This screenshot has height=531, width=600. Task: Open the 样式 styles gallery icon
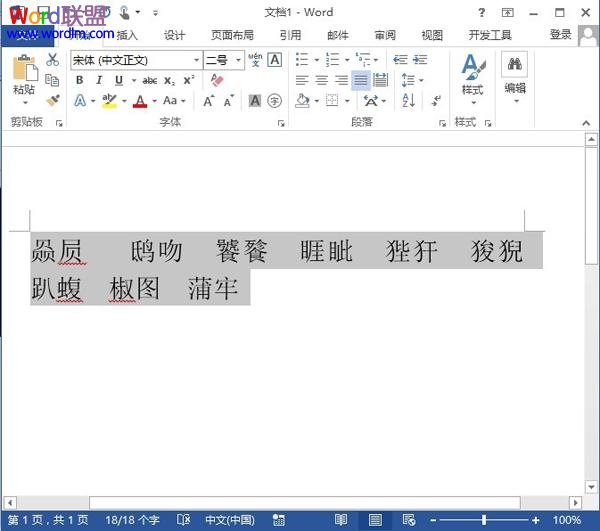[472, 73]
